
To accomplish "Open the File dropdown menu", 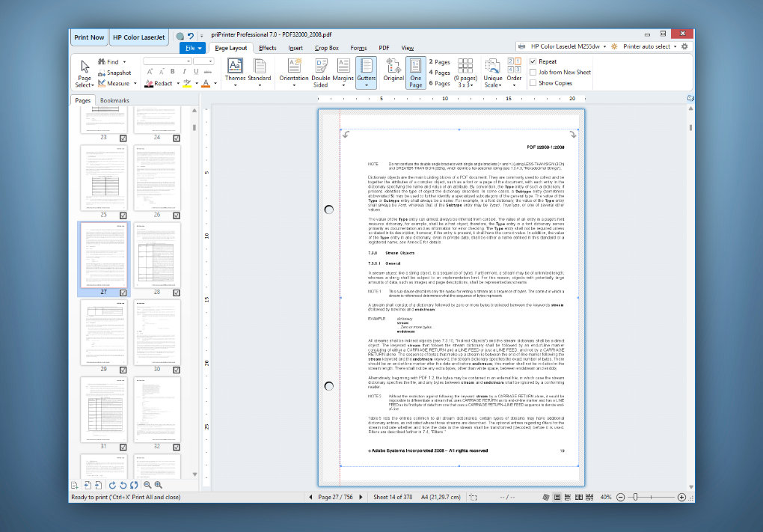I will coord(193,48).
